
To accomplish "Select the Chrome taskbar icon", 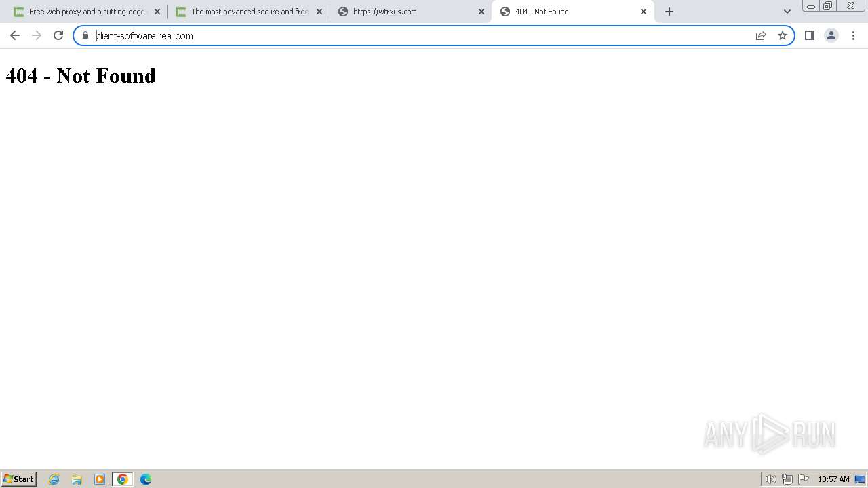I will [x=123, y=479].
